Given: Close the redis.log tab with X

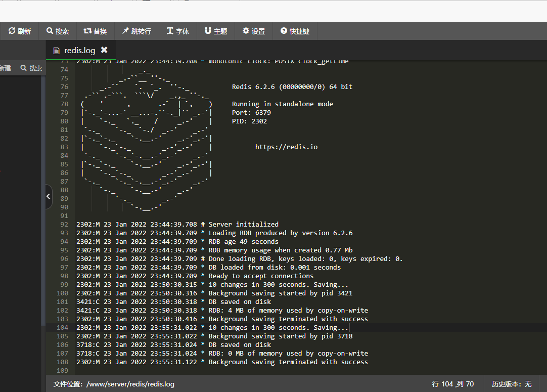Looking at the screenshot, I should [x=104, y=50].
